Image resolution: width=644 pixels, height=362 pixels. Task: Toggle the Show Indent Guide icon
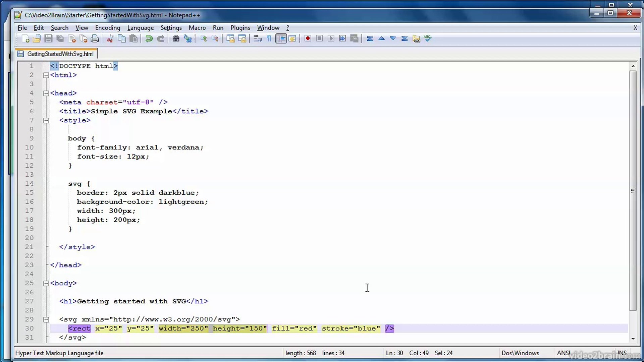281,39
